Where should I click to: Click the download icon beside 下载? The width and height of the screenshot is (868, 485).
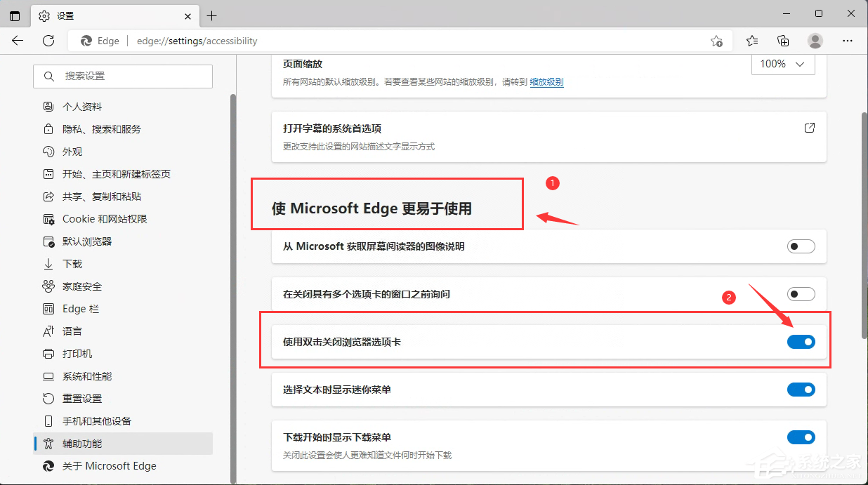pos(48,264)
